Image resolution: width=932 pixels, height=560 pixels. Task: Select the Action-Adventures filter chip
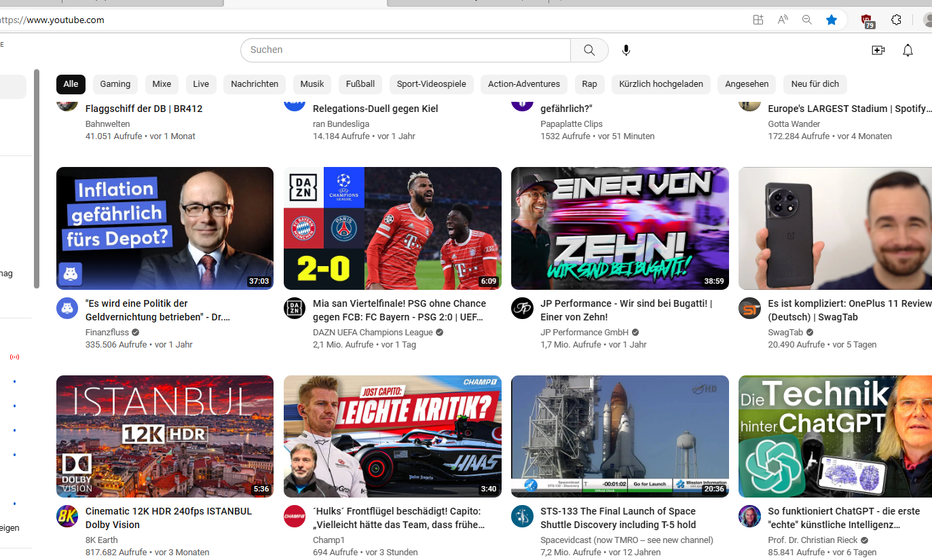click(x=524, y=84)
